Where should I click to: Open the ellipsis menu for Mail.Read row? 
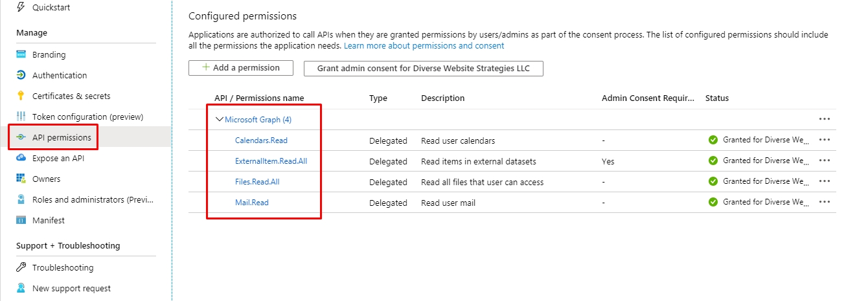pyautogui.click(x=824, y=202)
